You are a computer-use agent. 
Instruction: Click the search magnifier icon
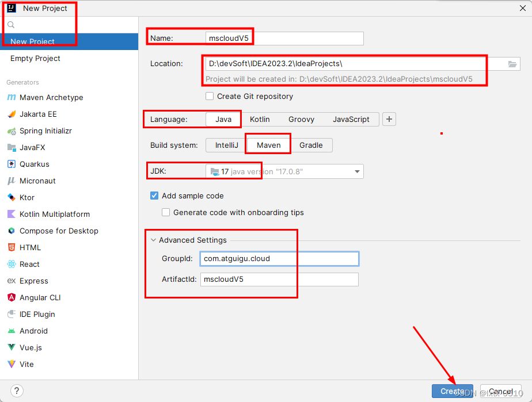coord(11,25)
